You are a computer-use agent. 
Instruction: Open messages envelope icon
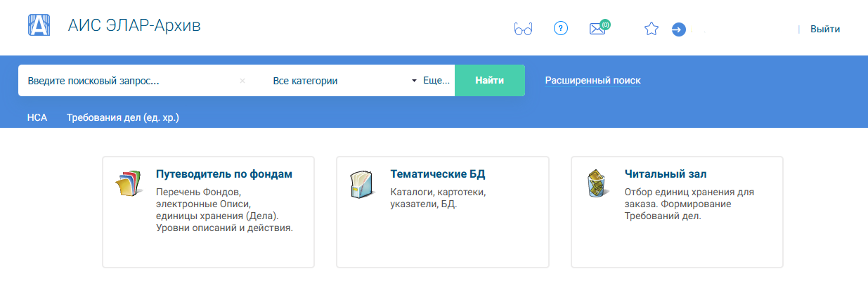(x=597, y=29)
